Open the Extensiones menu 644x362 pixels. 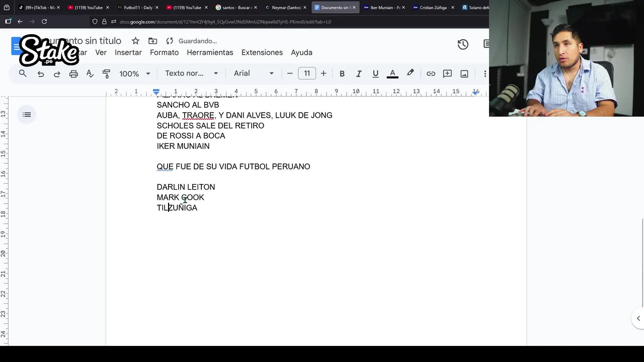[262, 52]
